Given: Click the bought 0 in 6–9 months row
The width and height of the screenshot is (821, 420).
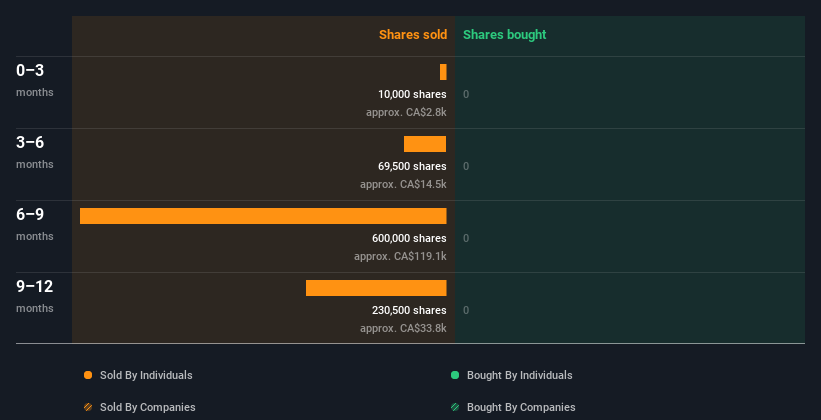Looking at the screenshot, I should [466, 238].
